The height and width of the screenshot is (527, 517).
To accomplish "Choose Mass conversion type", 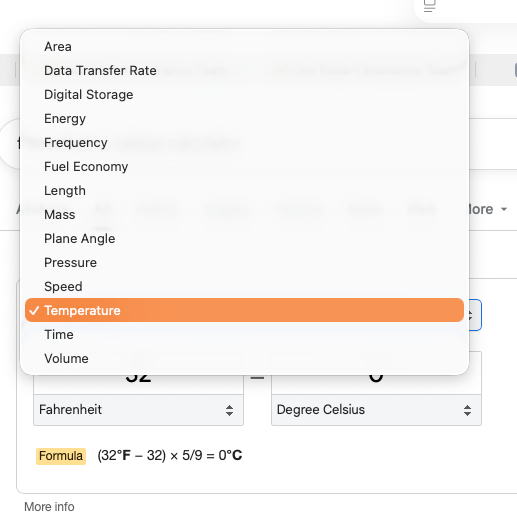I will (244, 215).
